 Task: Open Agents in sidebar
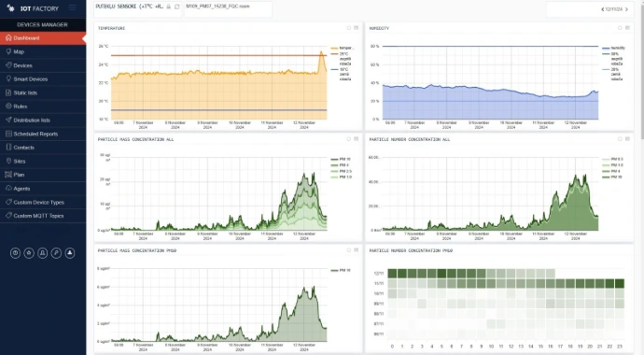click(43, 188)
